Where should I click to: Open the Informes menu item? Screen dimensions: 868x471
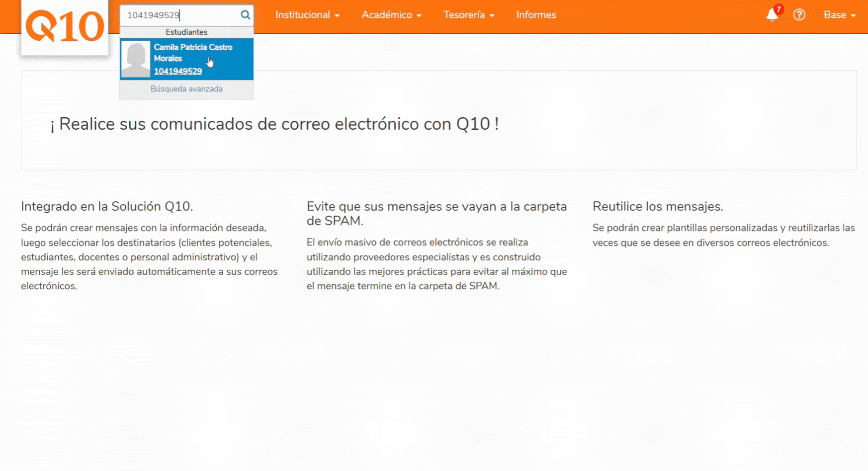click(536, 15)
